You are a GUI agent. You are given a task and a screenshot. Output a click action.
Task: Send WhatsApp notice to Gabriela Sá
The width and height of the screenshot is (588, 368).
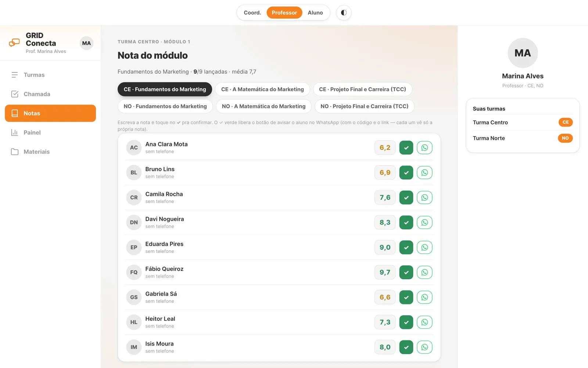(x=424, y=297)
